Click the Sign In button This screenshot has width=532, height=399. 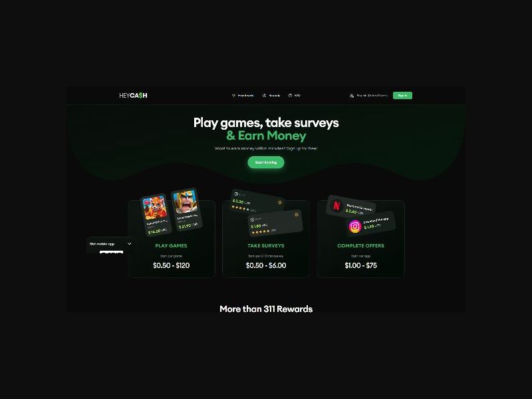[402, 96]
